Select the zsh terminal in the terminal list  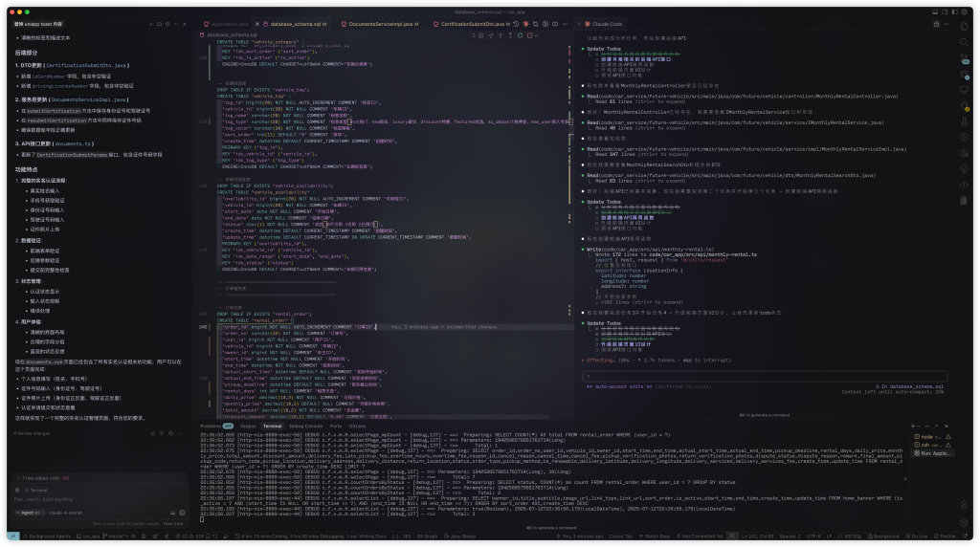point(940,444)
